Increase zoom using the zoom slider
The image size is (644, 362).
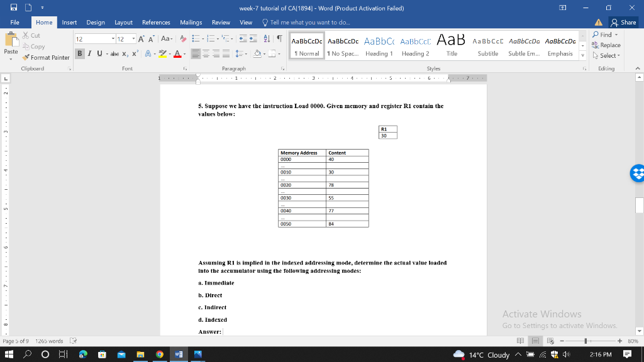pyautogui.click(x=619, y=341)
